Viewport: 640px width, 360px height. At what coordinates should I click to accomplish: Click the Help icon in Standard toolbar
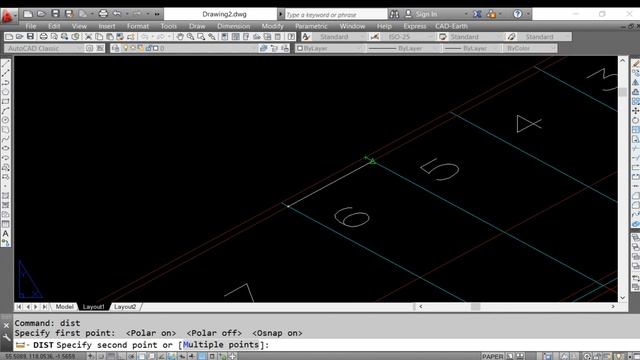click(x=291, y=37)
